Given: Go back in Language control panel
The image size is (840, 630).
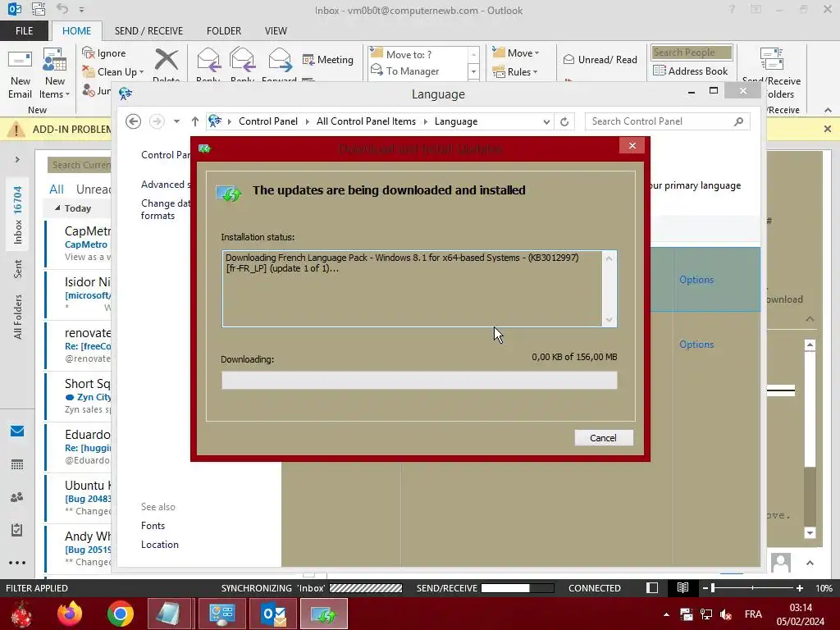Looking at the screenshot, I should click(134, 121).
